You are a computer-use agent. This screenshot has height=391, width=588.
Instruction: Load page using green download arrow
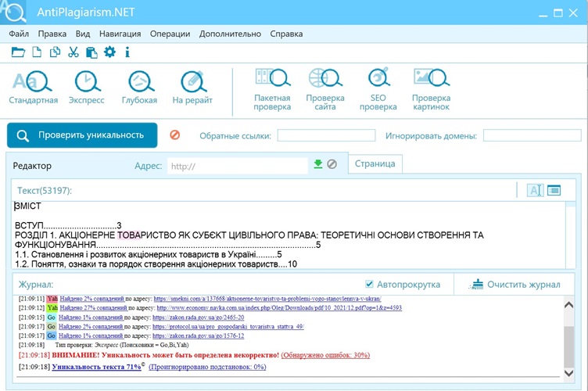click(x=318, y=164)
